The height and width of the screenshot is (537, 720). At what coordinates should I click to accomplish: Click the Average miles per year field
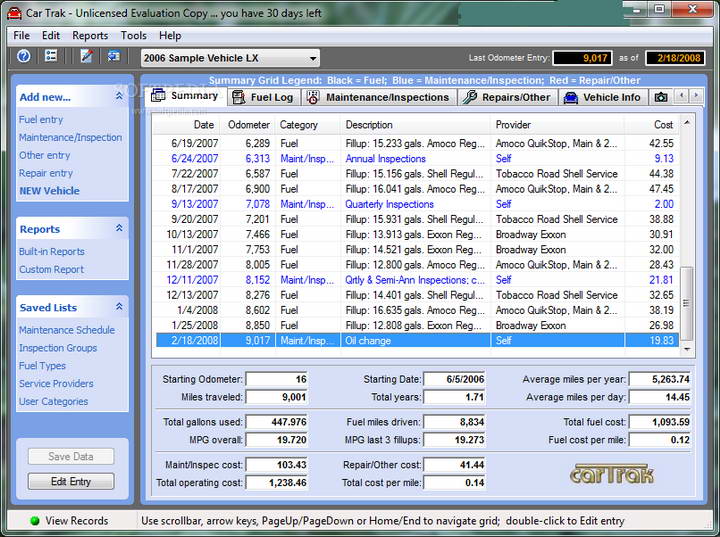click(x=660, y=379)
